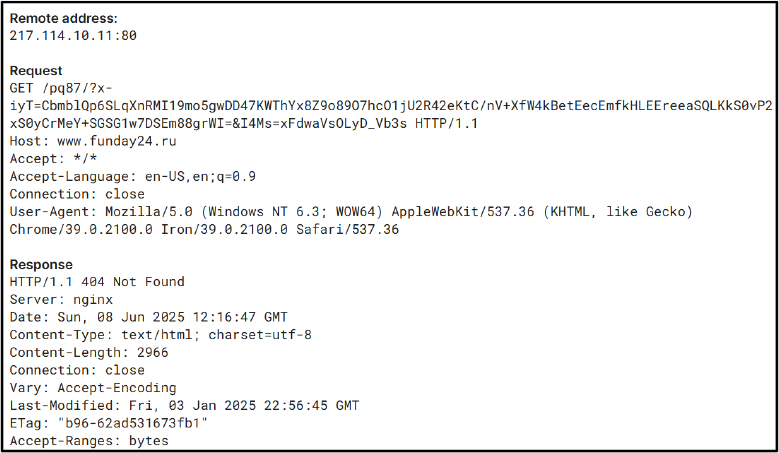Viewport: 779px width, 453px height.
Task: Click the Server: nginx line
Action: (x=61, y=300)
